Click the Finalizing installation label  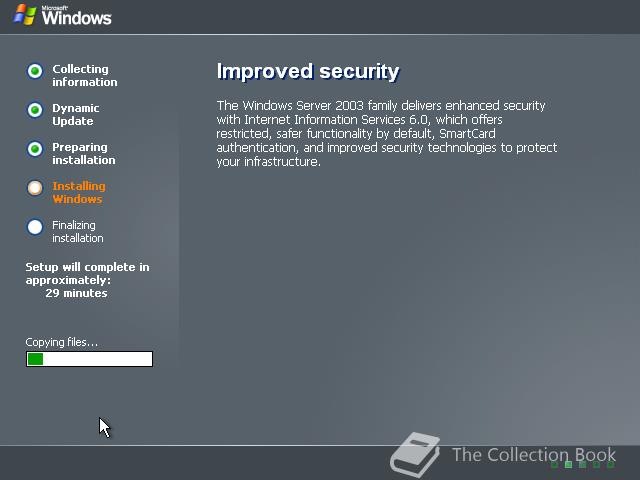click(78, 231)
